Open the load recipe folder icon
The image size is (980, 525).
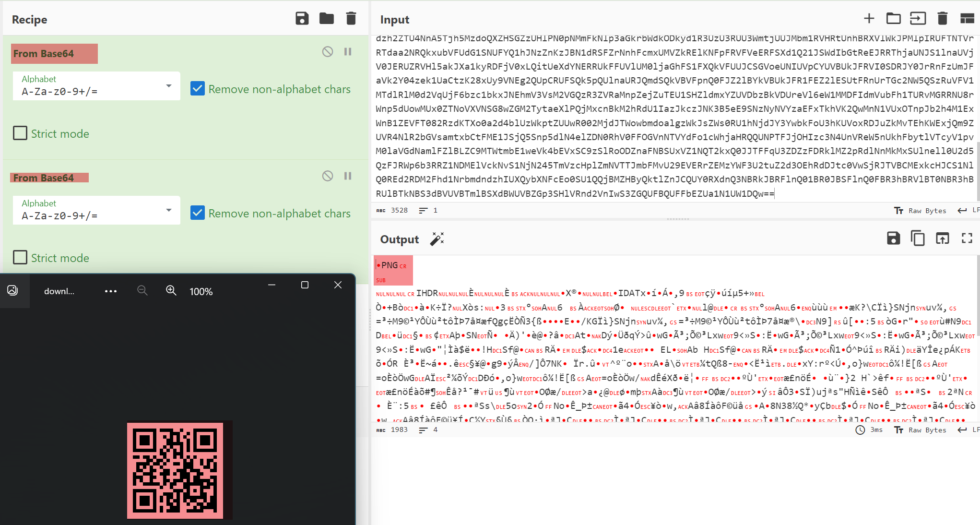coord(327,19)
